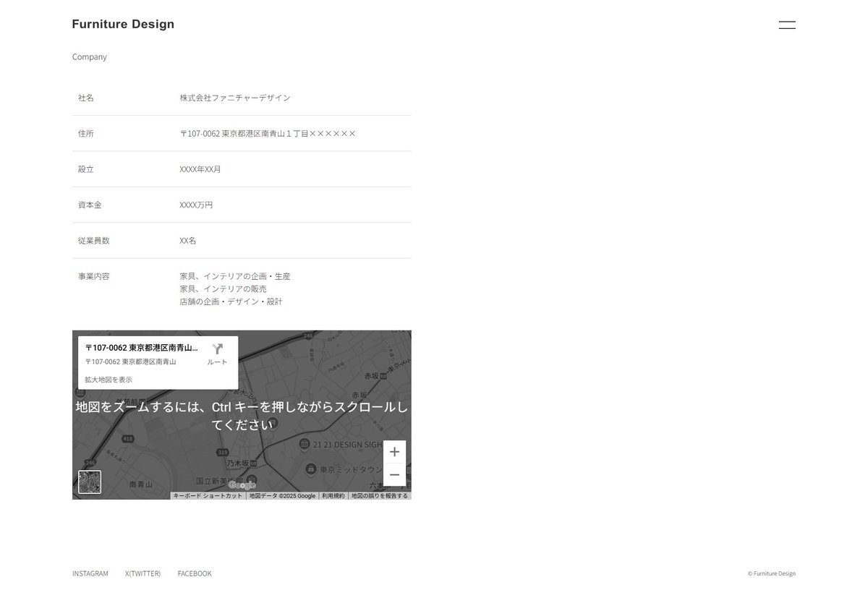Viewport: 868px width, 590px height.
Task: Click the '事業内容' row label
Action: (x=94, y=276)
